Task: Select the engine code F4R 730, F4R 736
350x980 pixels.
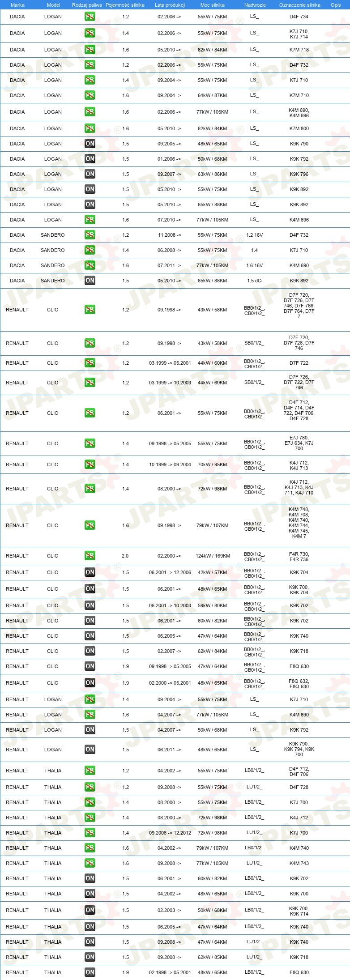Action: [x=299, y=557]
